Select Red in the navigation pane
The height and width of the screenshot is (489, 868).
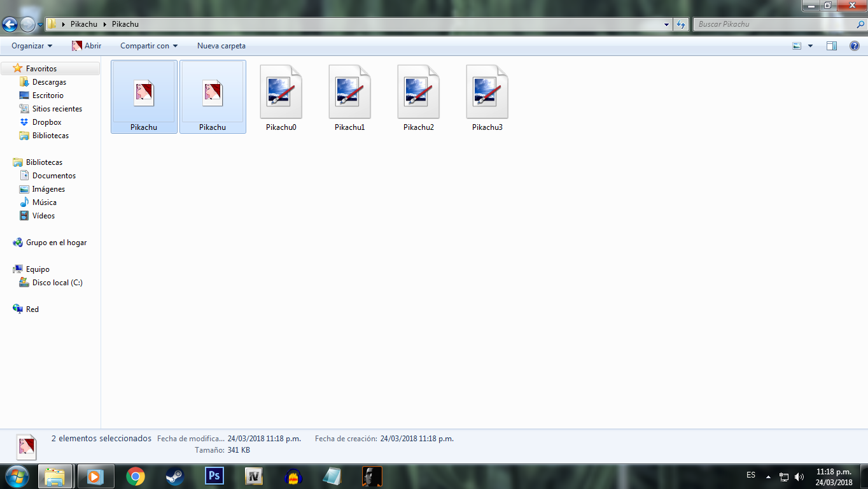[x=32, y=309]
